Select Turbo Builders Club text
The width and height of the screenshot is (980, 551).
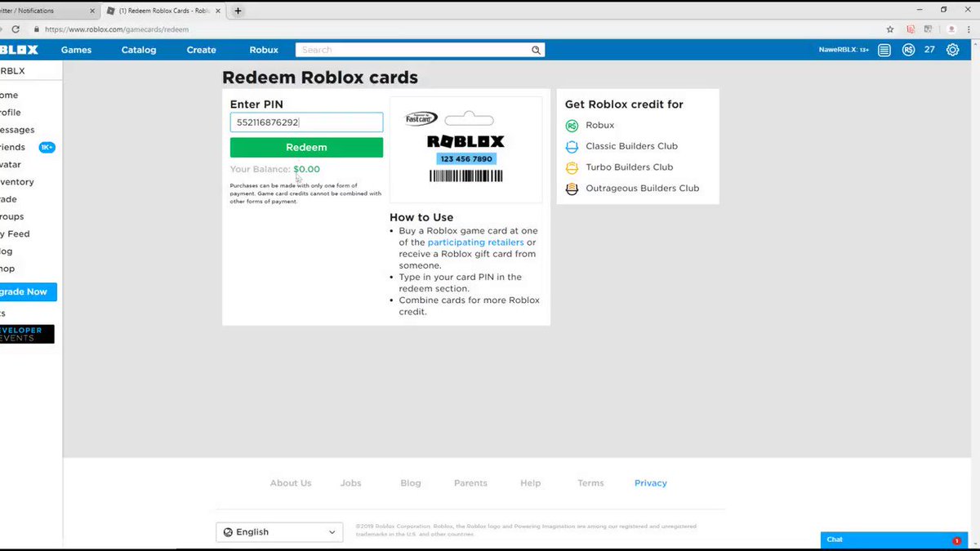[x=629, y=167]
